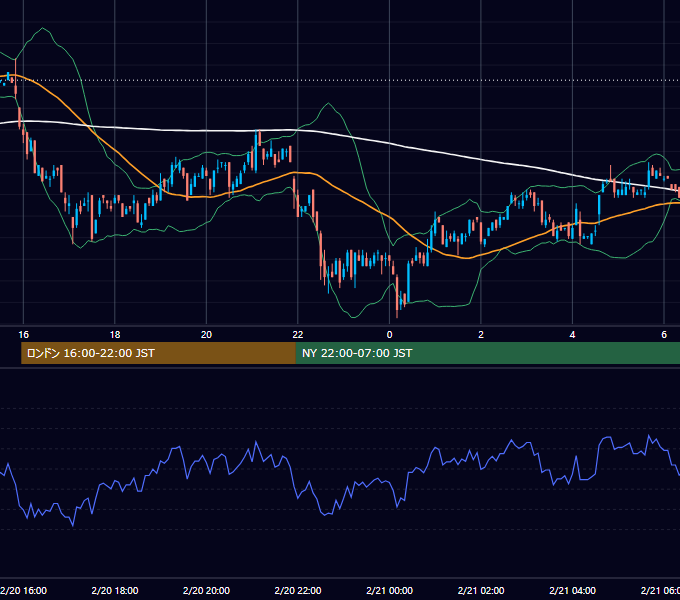
Task: Click the dotted horizontal price level line
Action: point(340,80)
